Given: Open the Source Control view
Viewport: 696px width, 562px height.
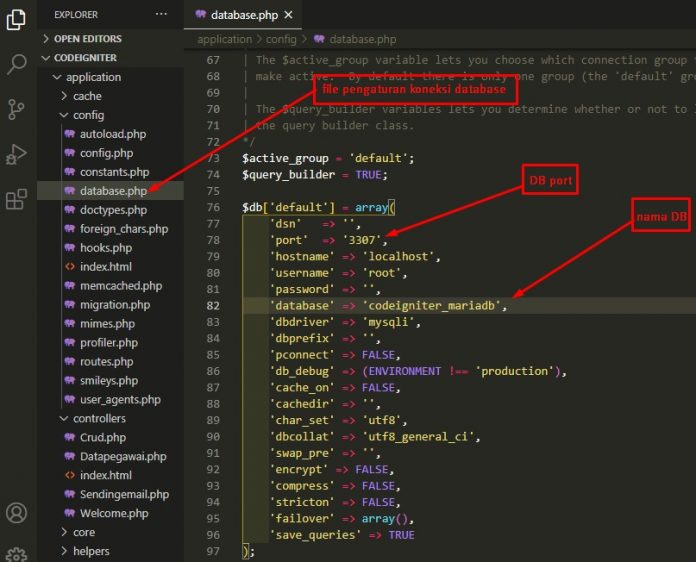Looking at the screenshot, I should tap(16, 109).
